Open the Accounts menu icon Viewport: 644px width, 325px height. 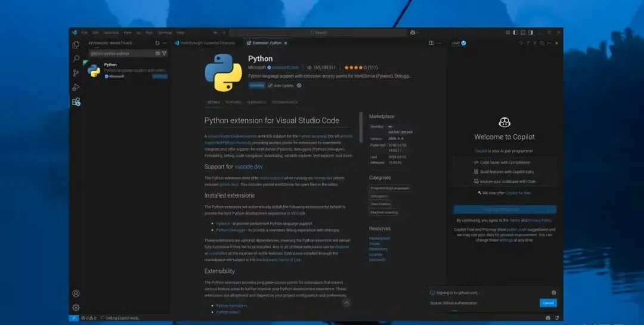[76, 293]
